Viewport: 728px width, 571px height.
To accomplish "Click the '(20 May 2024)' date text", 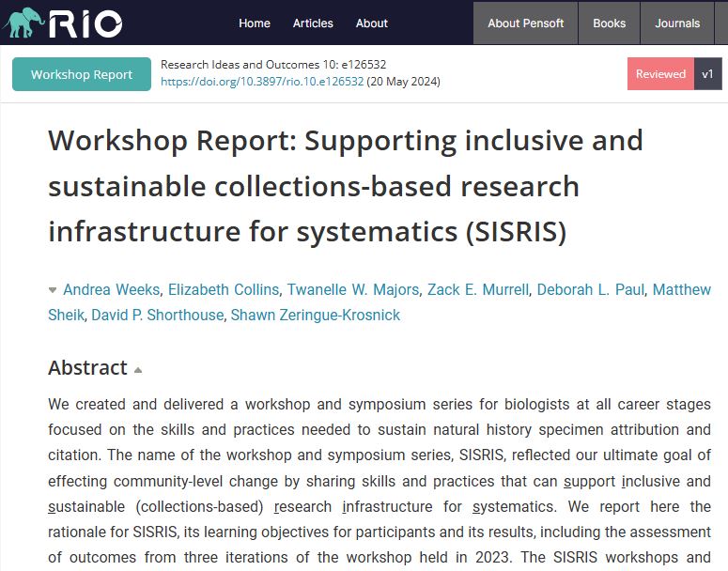I will (404, 82).
